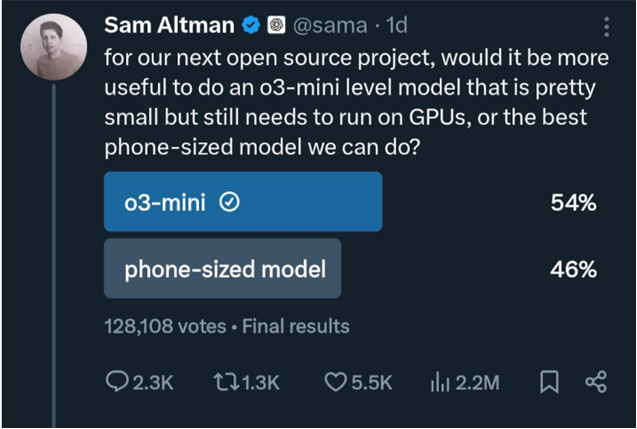Click the retweet icon
The image size is (637, 429).
click(227, 382)
